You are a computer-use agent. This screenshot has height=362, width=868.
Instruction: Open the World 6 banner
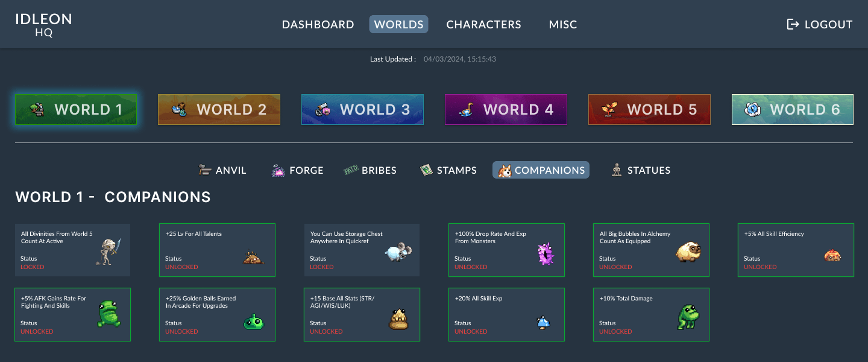click(x=792, y=109)
